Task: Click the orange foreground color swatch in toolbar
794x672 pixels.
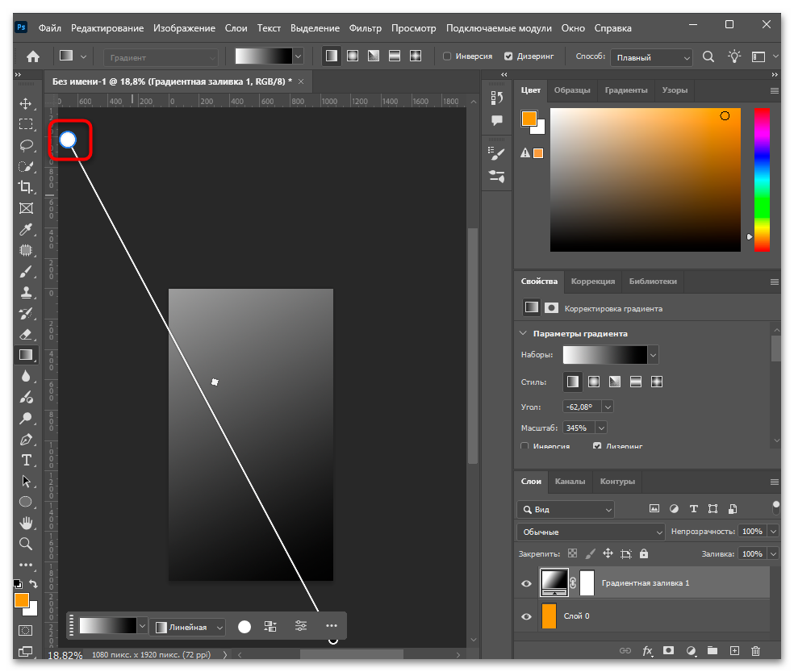Action: click(21, 600)
